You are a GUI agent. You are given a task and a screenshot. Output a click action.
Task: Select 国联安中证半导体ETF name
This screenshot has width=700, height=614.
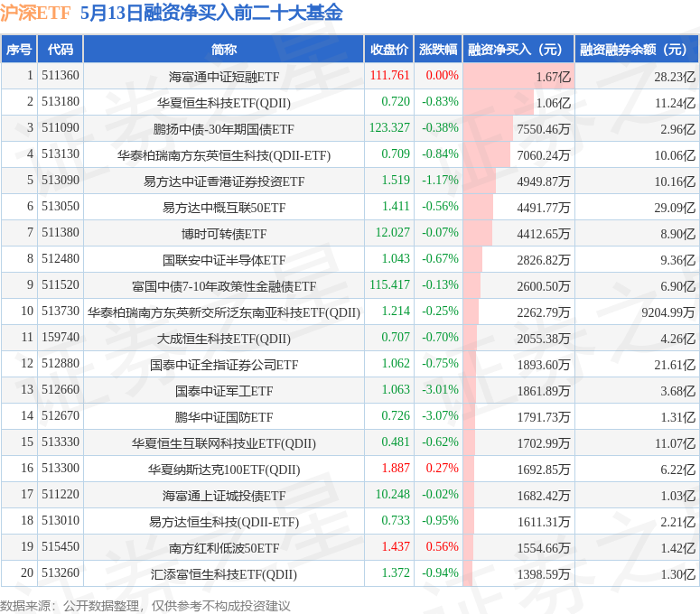224,261
